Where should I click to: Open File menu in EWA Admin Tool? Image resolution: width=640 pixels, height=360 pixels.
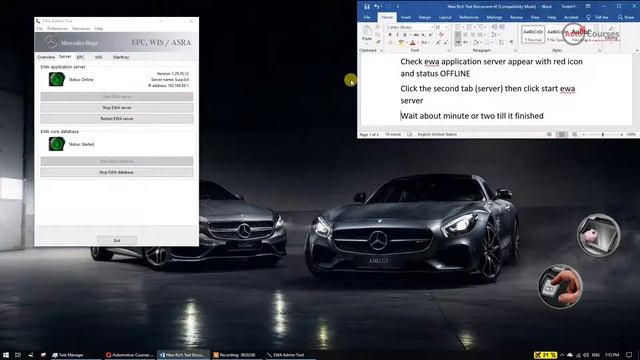[39, 29]
